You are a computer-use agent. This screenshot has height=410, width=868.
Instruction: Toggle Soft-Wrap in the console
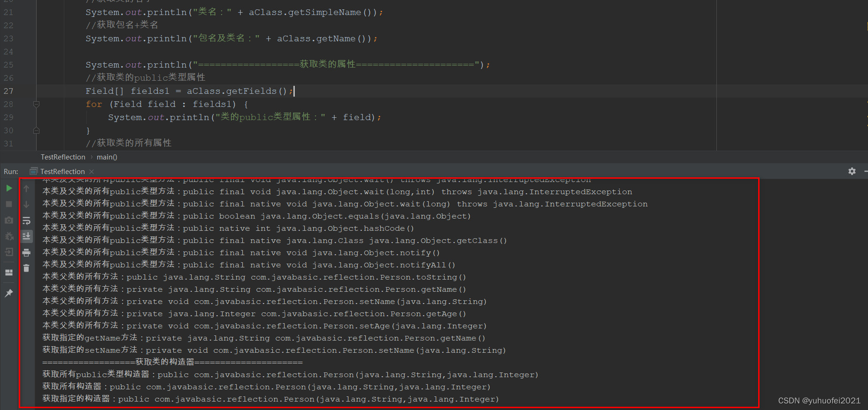[x=26, y=220]
